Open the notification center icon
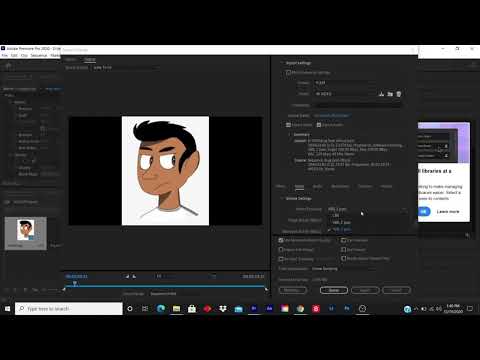The width and height of the screenshot is (480, 360). point(470,309)
